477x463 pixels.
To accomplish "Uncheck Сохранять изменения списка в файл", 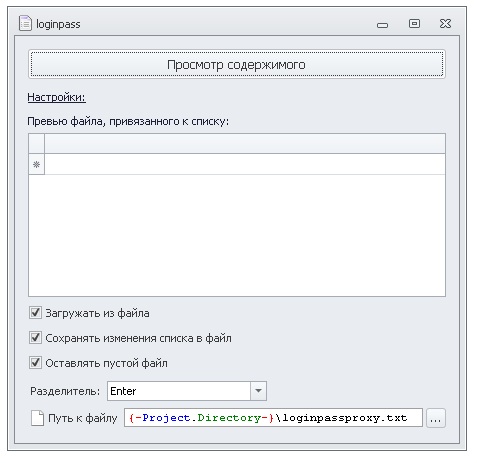I will [35, 338].
